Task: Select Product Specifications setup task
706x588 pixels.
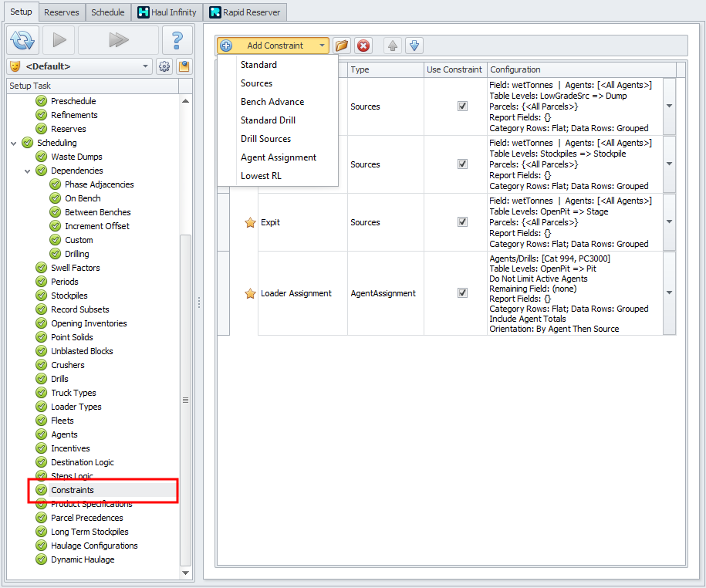Action: [x=91, y=504]
